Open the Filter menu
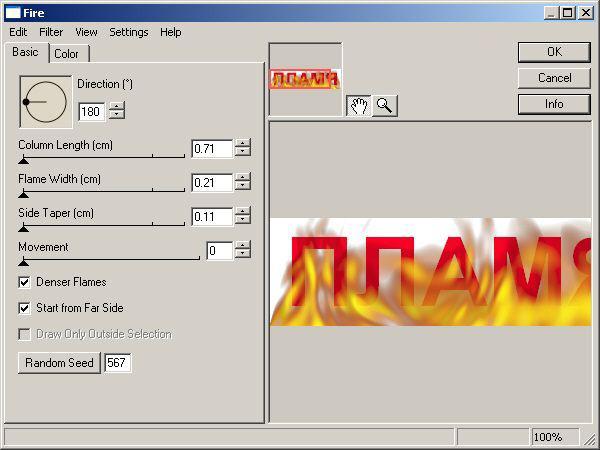 pos(51,32)
